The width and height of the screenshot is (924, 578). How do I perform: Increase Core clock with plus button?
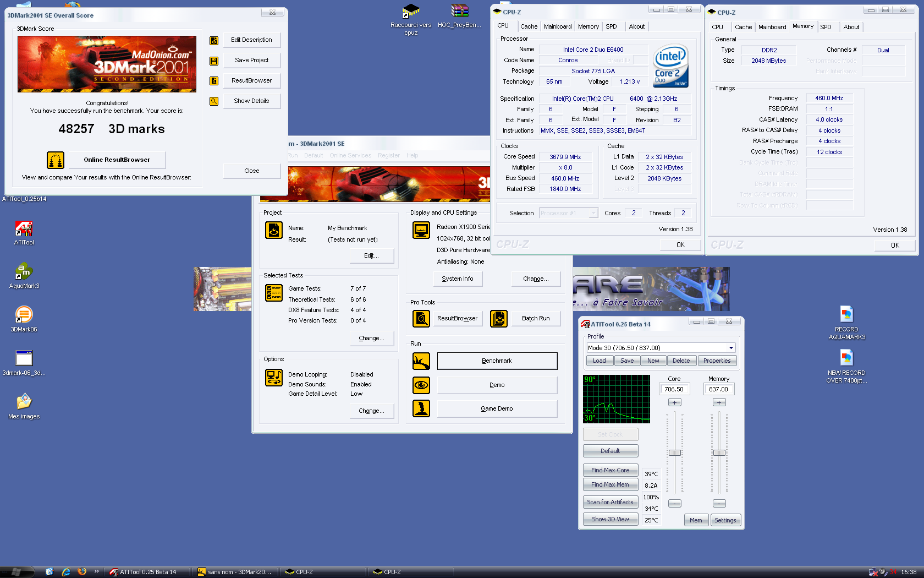[675, 402]
